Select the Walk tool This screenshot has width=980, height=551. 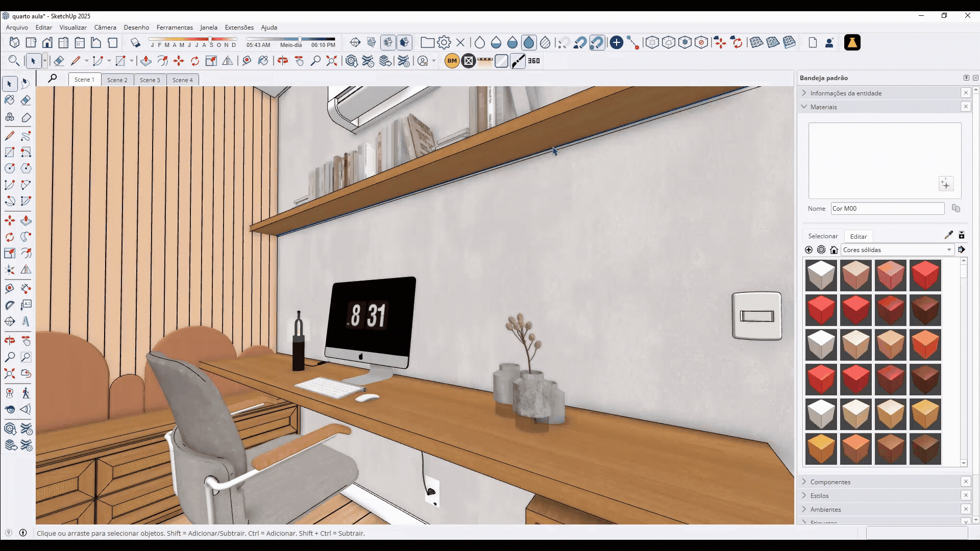26,393
